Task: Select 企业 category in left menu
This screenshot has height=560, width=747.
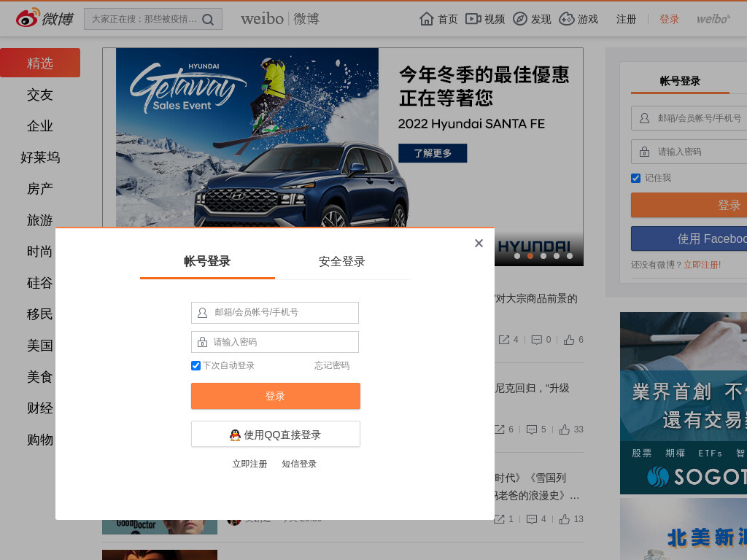Action: pos(40,126)
